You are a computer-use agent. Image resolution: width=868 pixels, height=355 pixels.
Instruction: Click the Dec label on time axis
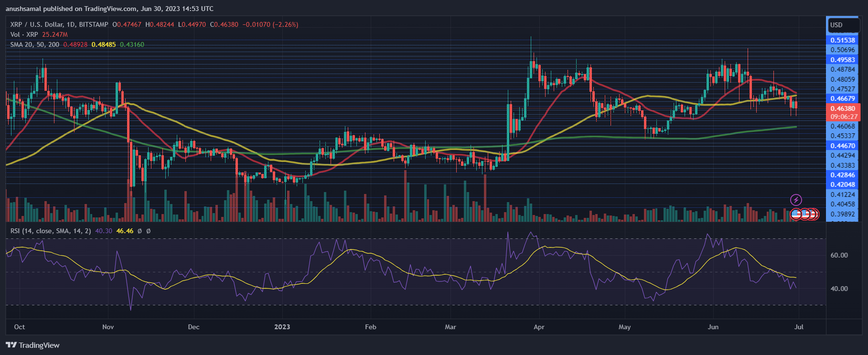193,327
